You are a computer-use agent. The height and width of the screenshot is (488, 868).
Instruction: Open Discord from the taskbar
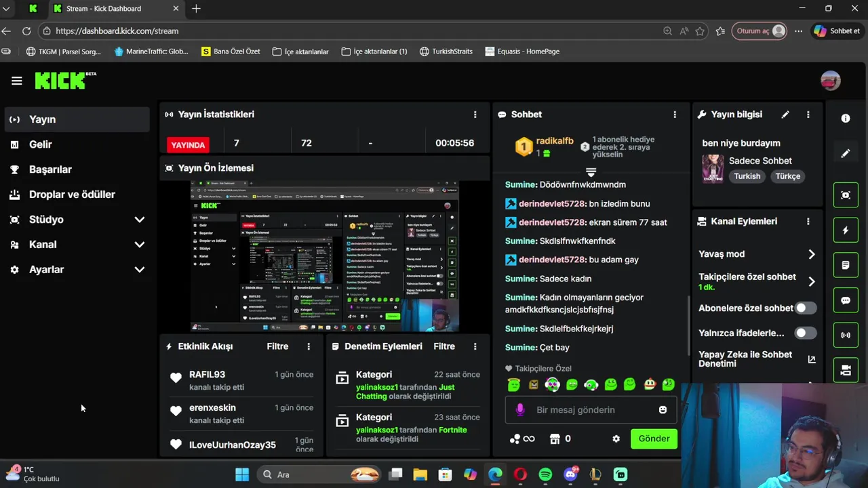pos(570,474)
